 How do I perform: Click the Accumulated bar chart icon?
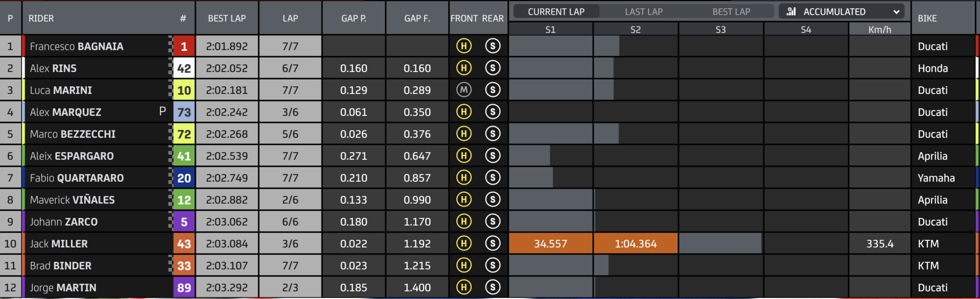click(791, 11)
